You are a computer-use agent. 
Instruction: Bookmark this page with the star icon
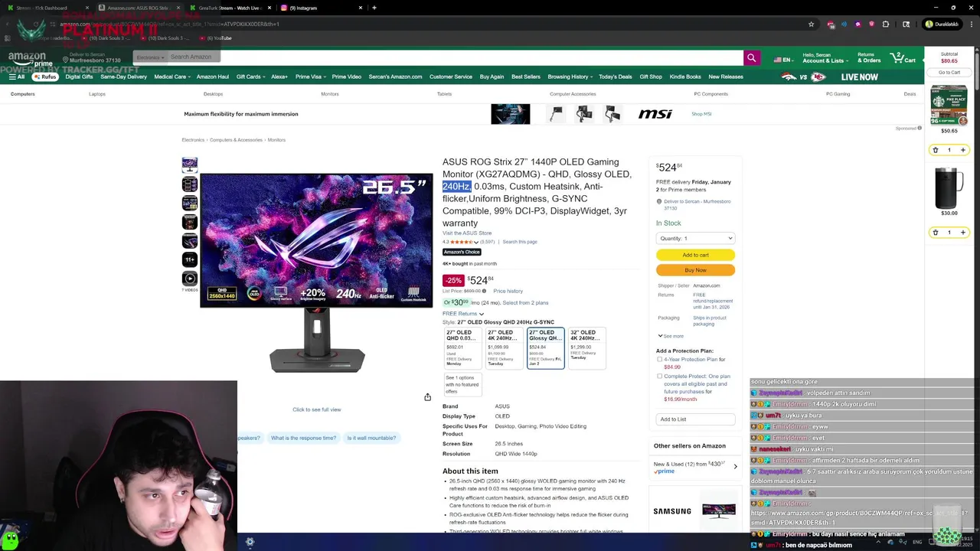pos(811,24)
